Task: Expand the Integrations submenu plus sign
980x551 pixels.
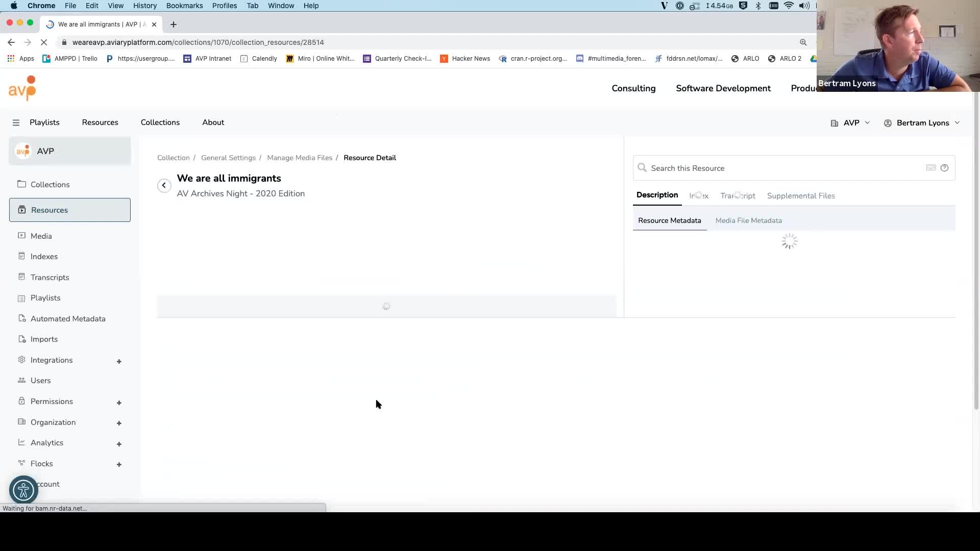Action: pos(119,361)
